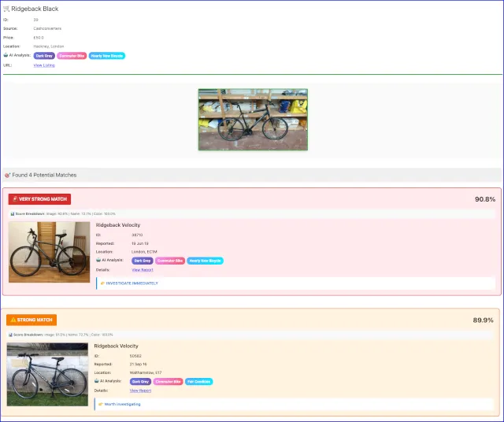
Task: Click the shopping cart icon beside Ridgeback Black
Action: (6, 9)
